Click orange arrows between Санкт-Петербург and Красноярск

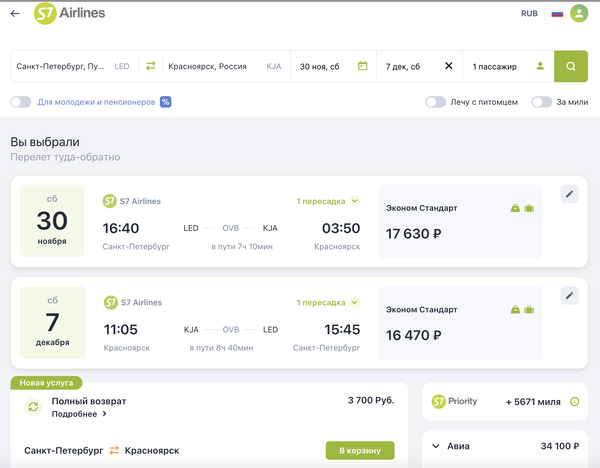114,450
